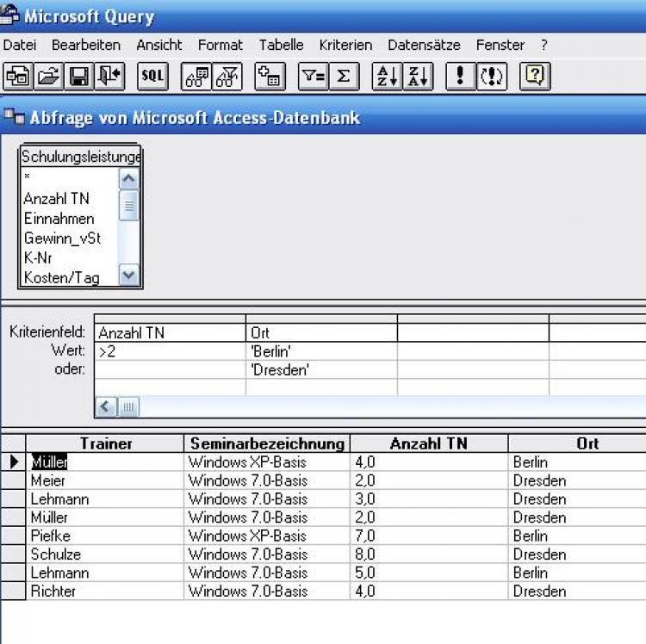Open a saved query via folder icon
Image resolution: width=646 pixels, height=644 pixels.
(x=49, y=76)
